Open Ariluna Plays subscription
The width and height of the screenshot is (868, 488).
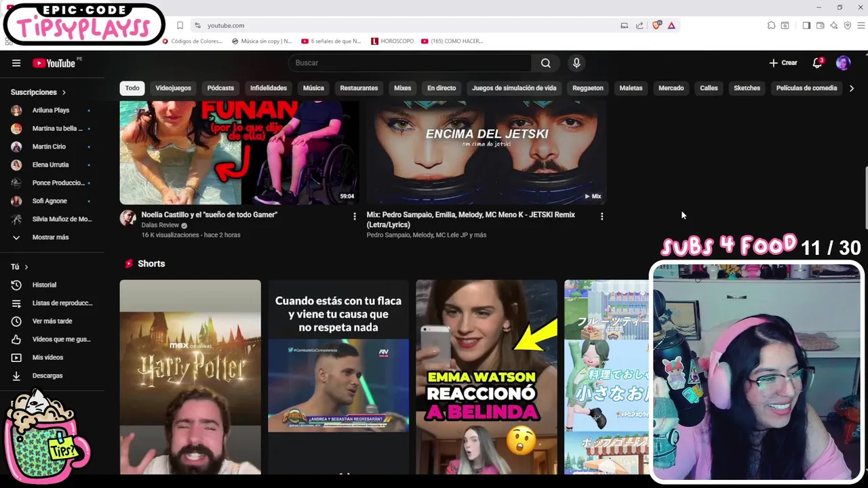(52, 110)
